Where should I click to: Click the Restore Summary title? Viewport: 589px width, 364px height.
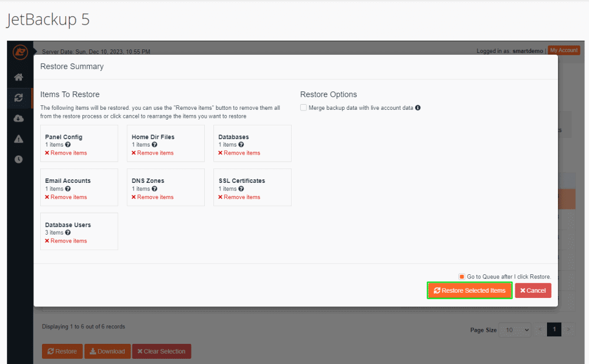point(72,67)
